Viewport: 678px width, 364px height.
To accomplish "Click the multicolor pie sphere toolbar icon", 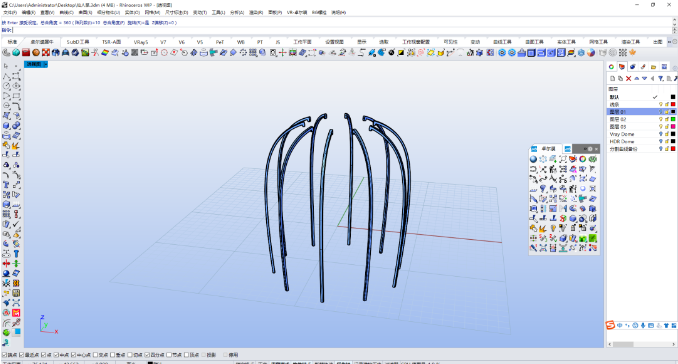I will point(591,52).
